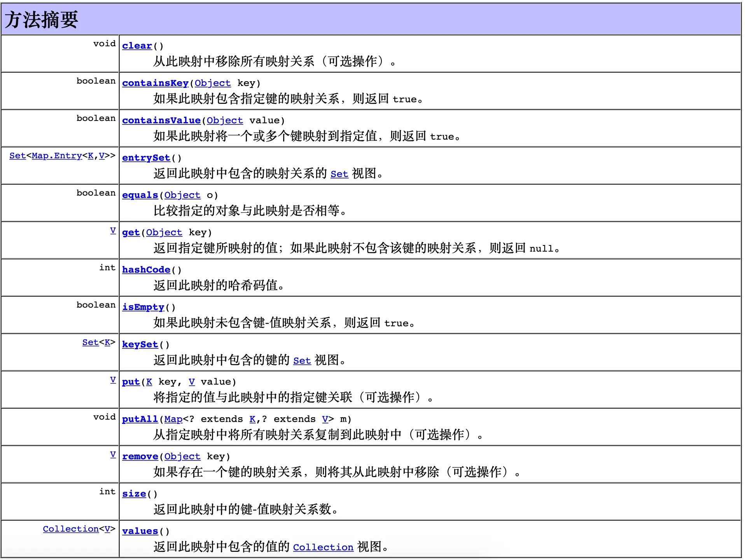
Task: Click Collection link in values description
Action: tap(323, 548)
